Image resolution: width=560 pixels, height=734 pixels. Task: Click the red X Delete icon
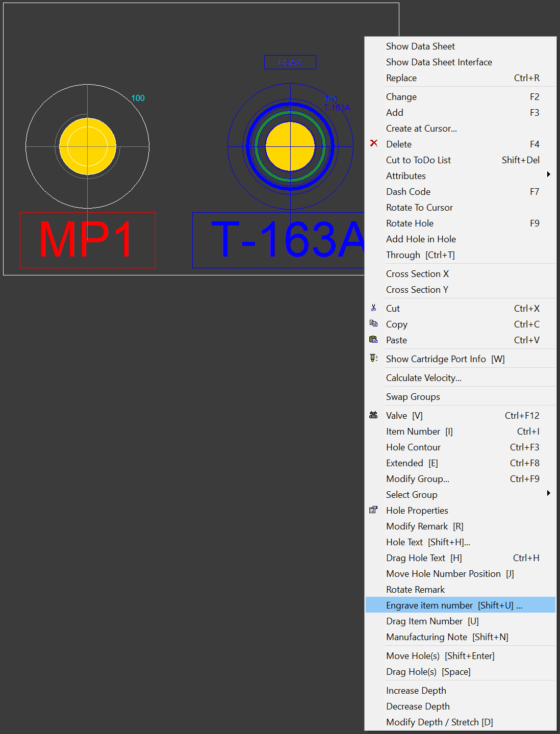click(374, 143)
